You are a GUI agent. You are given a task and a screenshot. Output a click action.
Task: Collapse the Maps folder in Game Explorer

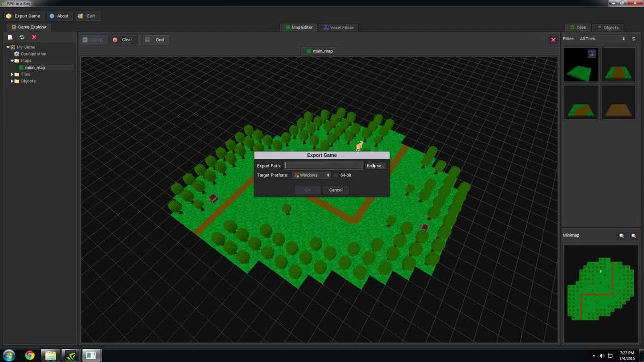(12, 60)
